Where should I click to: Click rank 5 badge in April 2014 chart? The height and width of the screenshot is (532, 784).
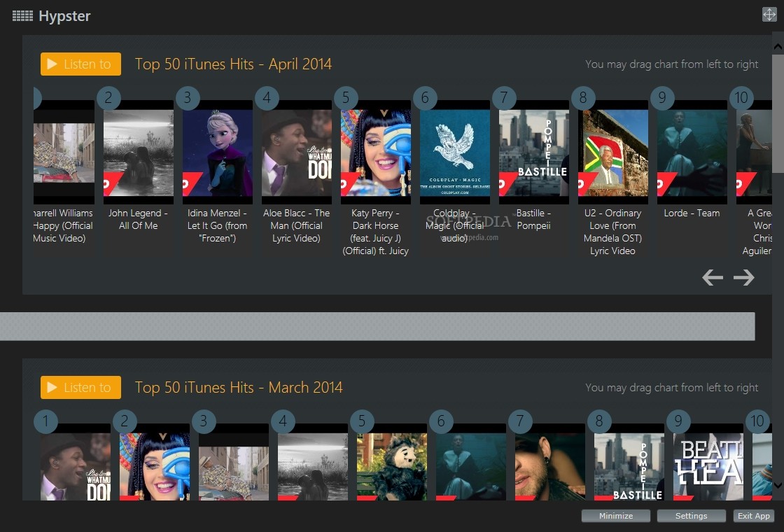pyautogui.click(x=346, y=97)
